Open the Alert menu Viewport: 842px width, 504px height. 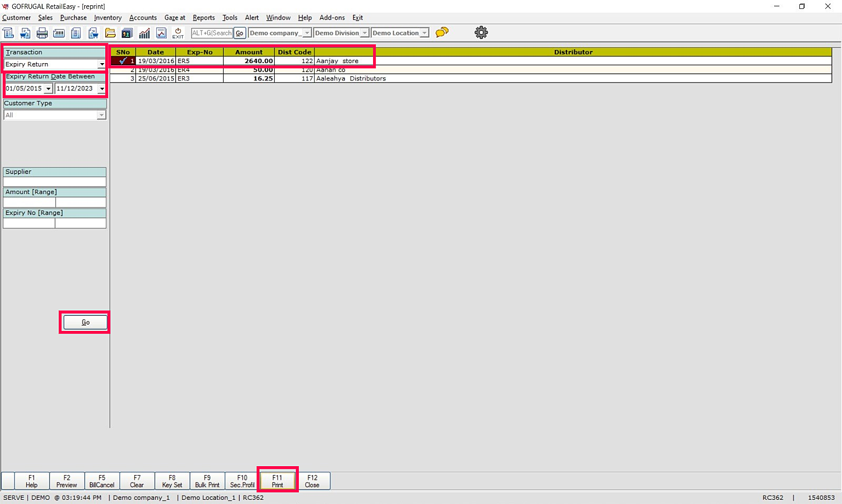click(252, 18)
